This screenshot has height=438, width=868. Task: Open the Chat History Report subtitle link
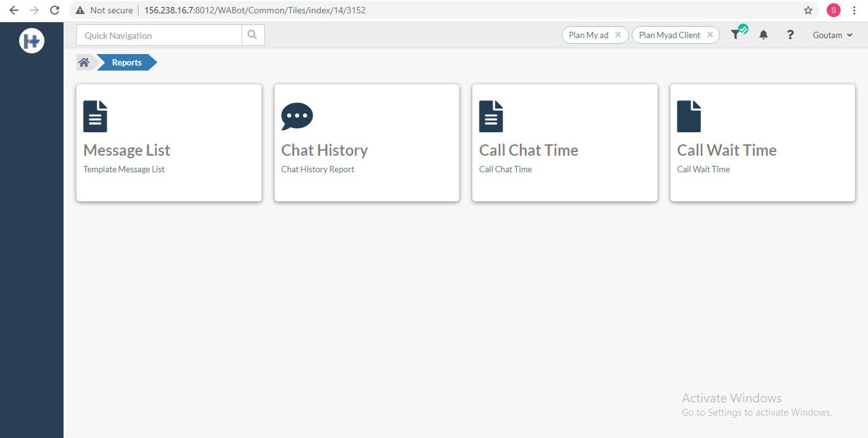pyautogui.click(x=318, y=169)
